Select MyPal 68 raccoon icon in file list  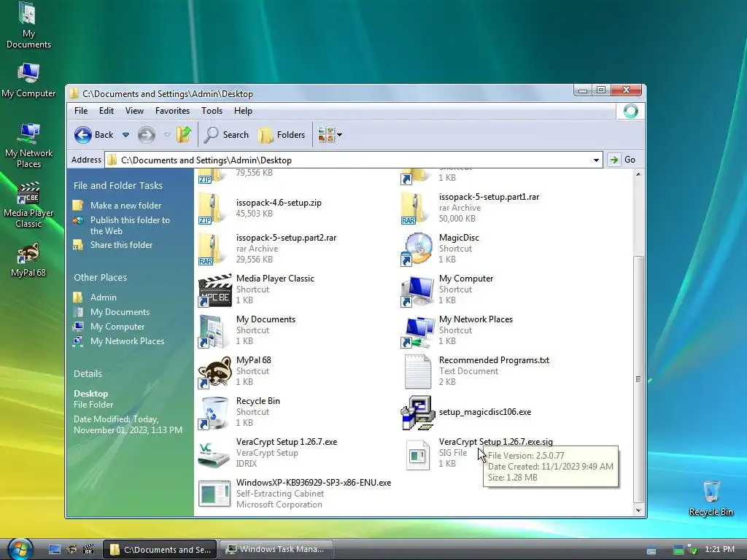215,372
